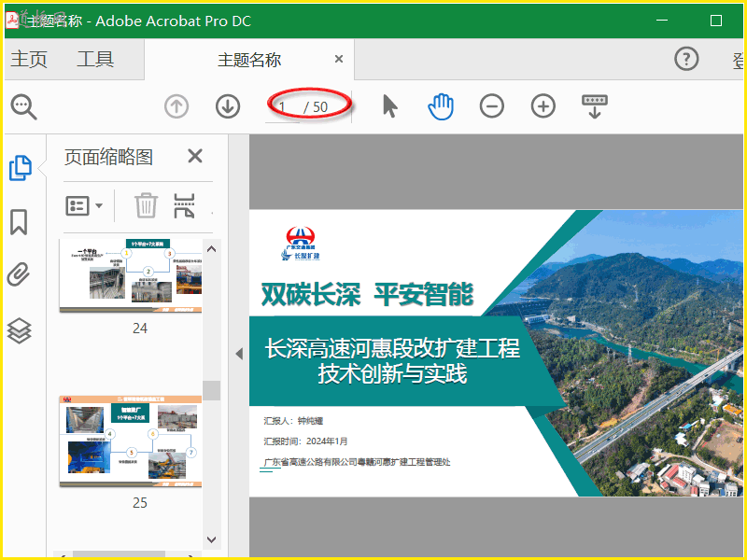Screen dimensions: 747x560
Task: Click the company logo on the slide
Action: click(300, 244)
